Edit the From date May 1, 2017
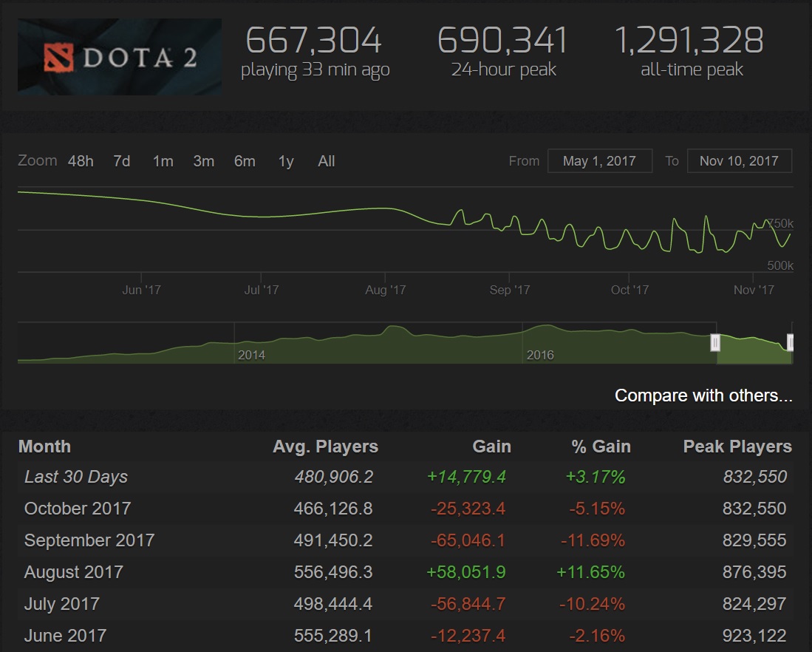 click(600, 160)
